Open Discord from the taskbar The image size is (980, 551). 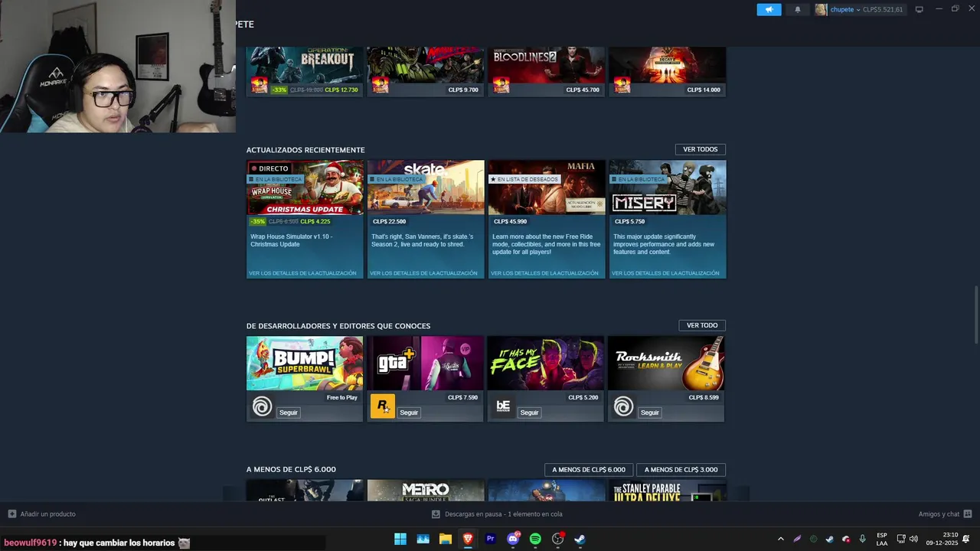[513, 539]
